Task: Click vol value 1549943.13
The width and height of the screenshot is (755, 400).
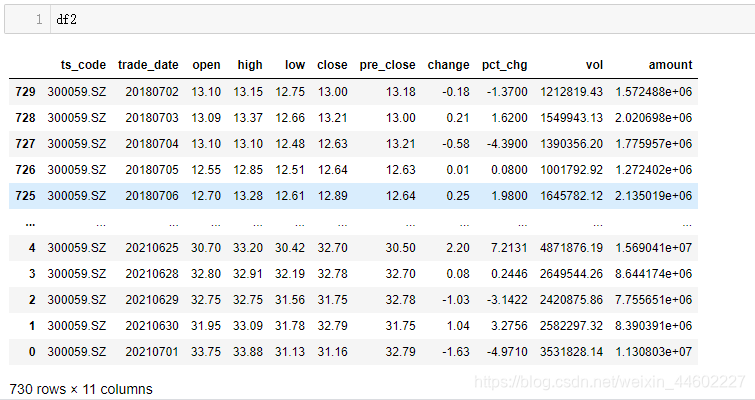Action: click(x=571, y=117)
